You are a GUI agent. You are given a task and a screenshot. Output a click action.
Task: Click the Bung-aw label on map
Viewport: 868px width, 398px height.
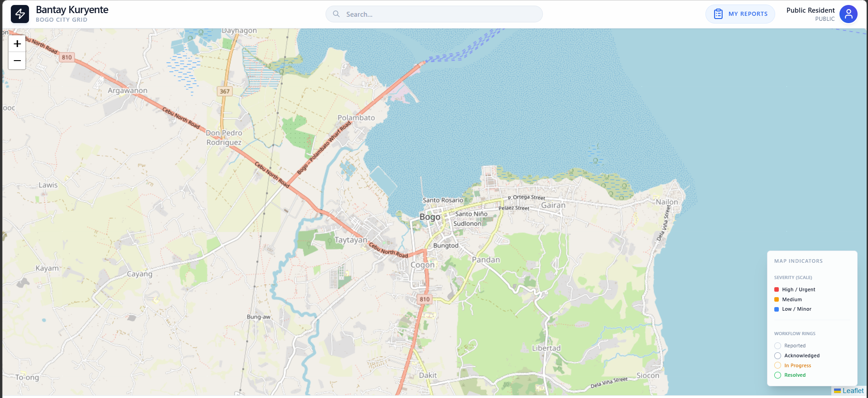click(259, 317)
